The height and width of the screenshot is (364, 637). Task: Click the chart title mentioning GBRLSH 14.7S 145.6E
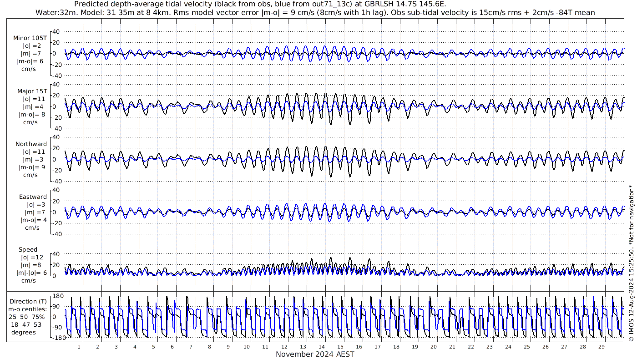[x=260, y=4]
